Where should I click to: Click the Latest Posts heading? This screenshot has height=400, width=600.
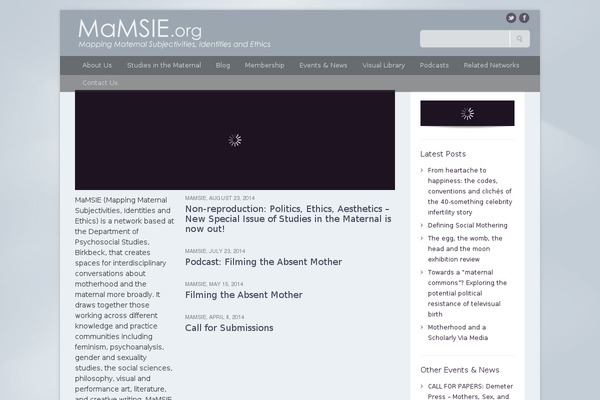coord(443,154)
